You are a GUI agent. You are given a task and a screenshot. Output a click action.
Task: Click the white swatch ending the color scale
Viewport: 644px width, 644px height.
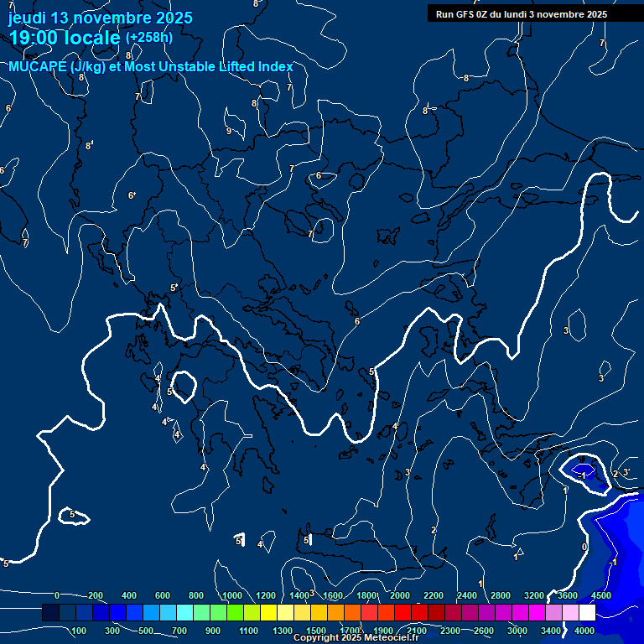point(587,612)
